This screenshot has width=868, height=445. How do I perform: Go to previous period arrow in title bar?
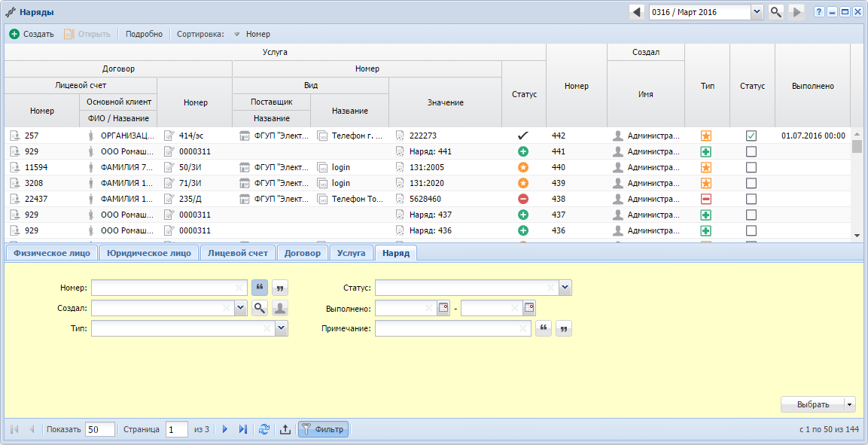[637, 12]
